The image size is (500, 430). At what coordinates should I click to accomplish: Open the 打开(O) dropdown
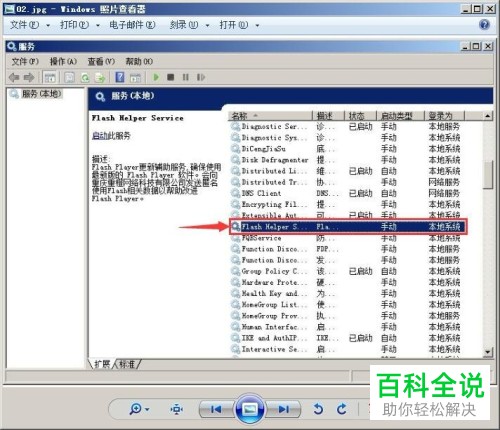point(239,25)
